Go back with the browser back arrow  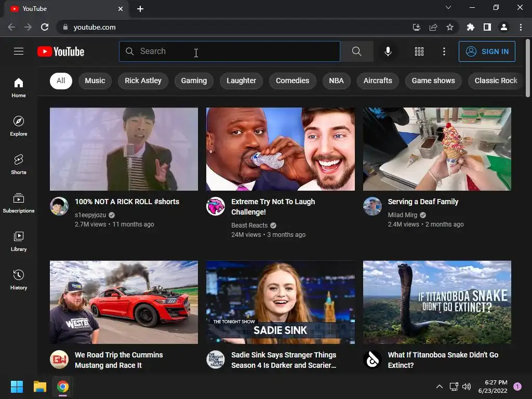pyautogui.click(x=11, y=27)
